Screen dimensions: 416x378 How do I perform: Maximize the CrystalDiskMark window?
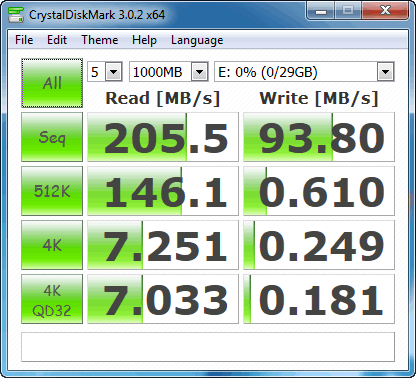pyautogui.click(x=348, y=11)
